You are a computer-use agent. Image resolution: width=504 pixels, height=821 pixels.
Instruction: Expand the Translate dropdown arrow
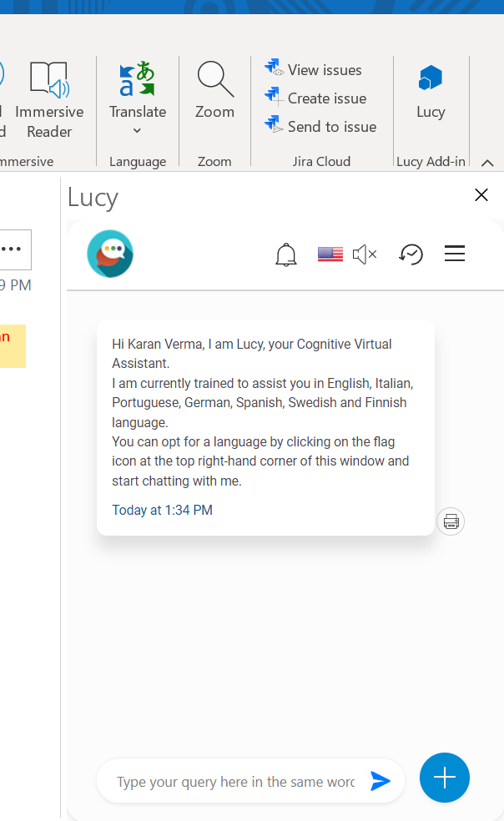coord(137,130)
